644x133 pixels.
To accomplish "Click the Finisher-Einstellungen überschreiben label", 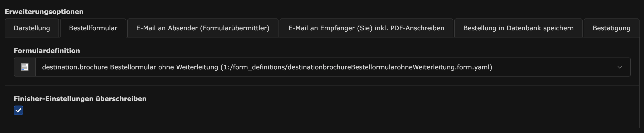I will pos(80,99).
